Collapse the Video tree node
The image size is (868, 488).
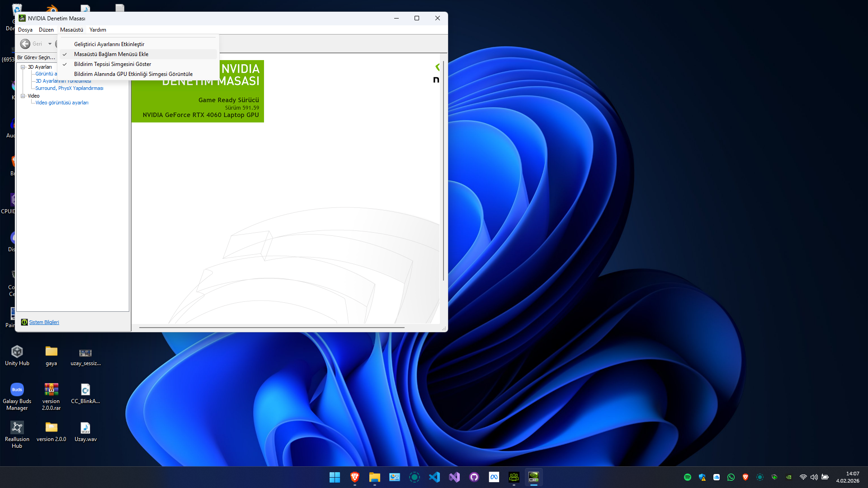tap(23, 96)
